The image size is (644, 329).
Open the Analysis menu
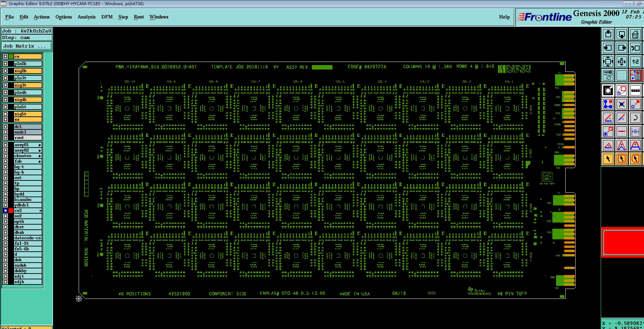pyautogui.click(x=87, y=17)
